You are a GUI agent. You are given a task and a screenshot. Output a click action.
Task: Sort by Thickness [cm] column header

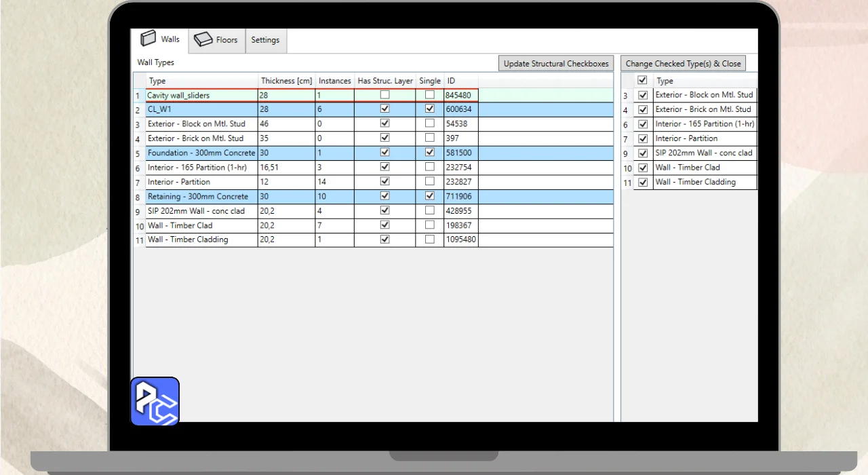click(x=286, y=81)
